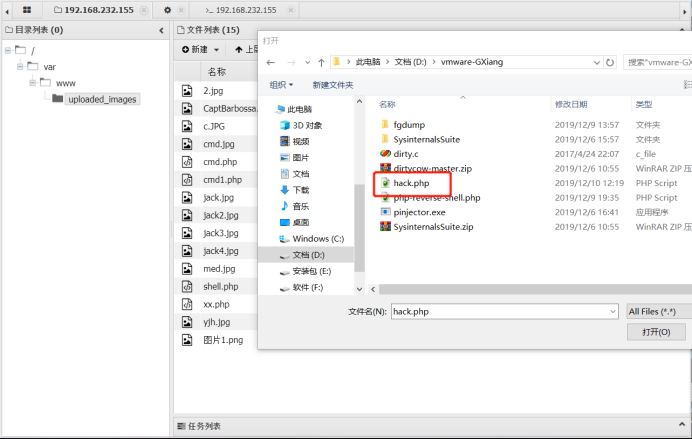Select the cmd.php script icon

187,162
